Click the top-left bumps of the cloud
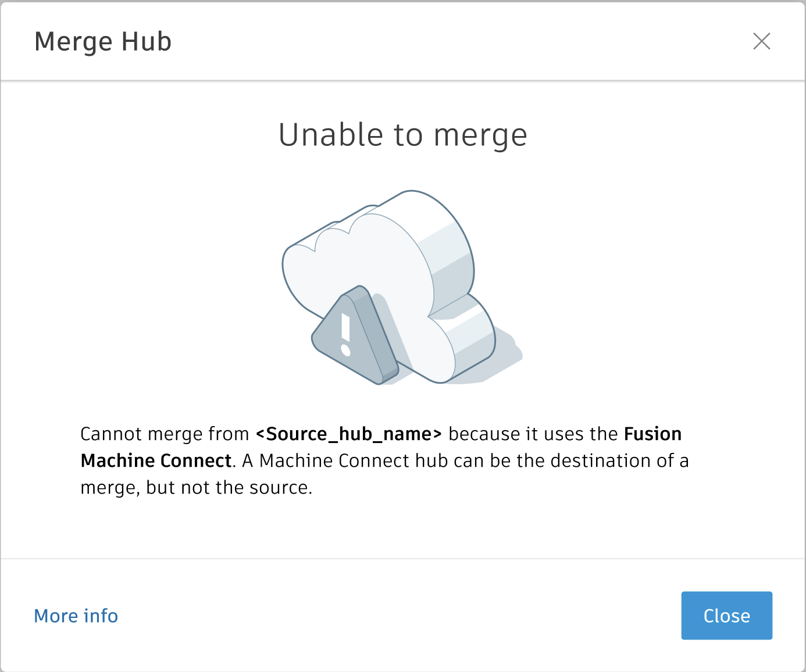806x672 pixels. [x=331, y=233]
